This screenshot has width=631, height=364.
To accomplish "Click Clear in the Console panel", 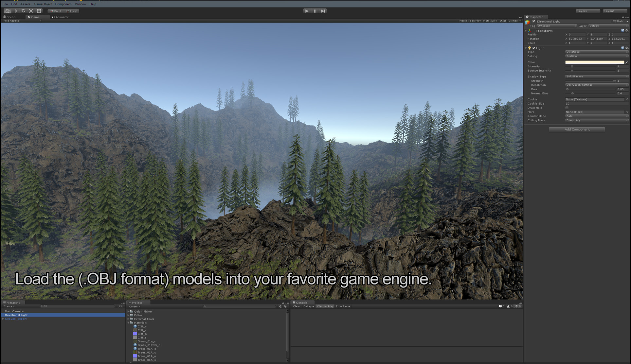I will point(296,306).
